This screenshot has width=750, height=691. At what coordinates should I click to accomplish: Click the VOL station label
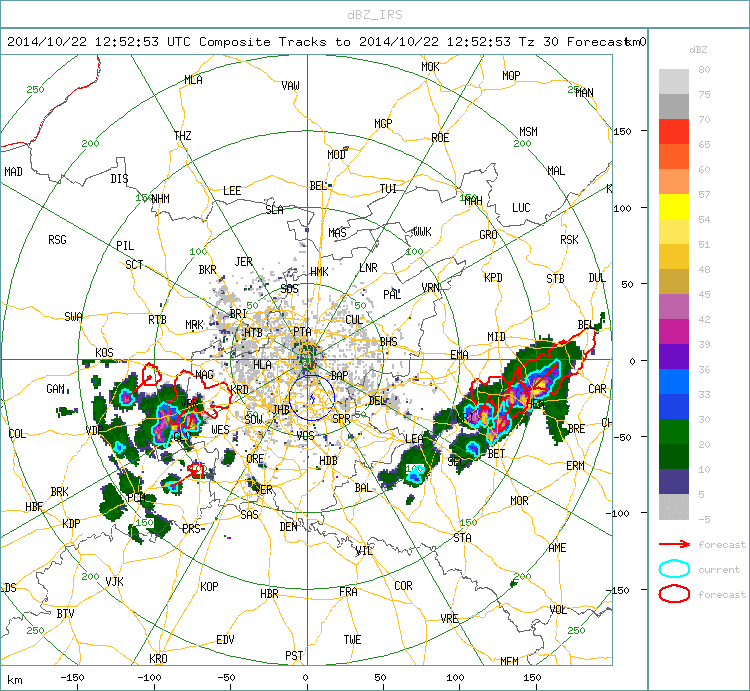(558, 610)
